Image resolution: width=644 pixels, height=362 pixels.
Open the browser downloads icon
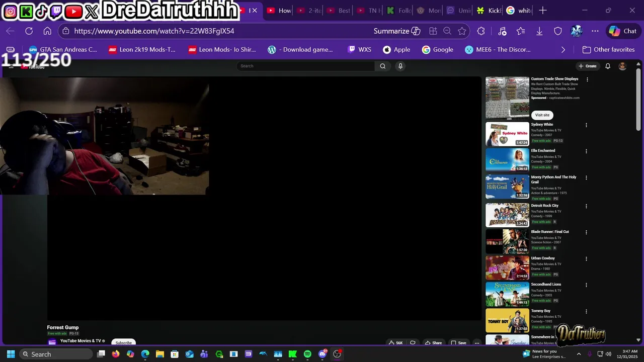[x=539, y=31]
